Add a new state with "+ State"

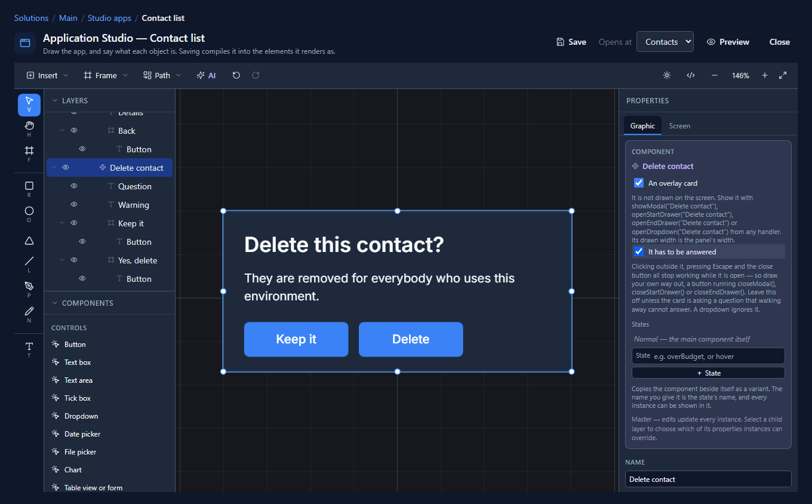point(708,373)
